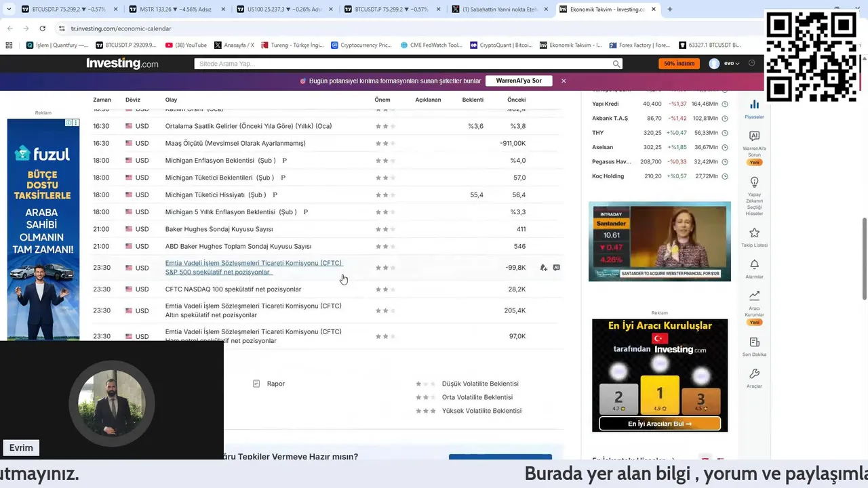This screenshot has height=488, width=868.
Task: Open the CFTC NASDAQ 100 spekülatif net pozisyonlar event
Action: tap(233, 289)
